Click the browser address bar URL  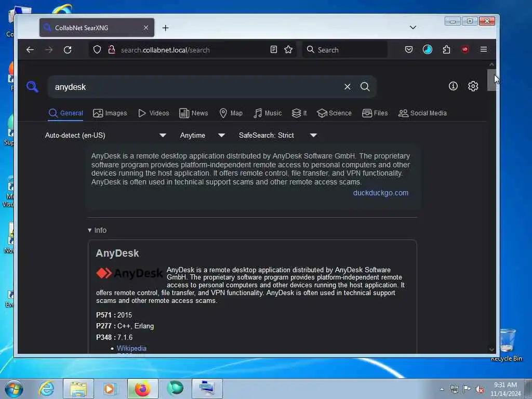[x=165, y=50]
